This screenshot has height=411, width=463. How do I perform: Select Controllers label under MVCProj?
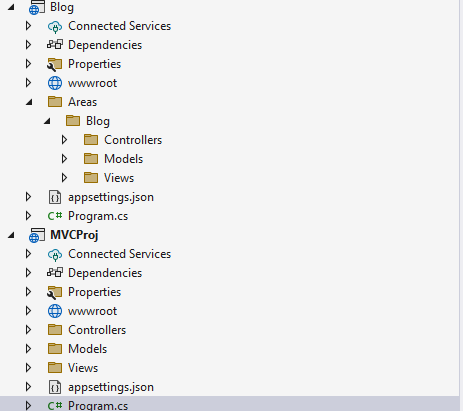pyautogui.click(x=97, y=330)
